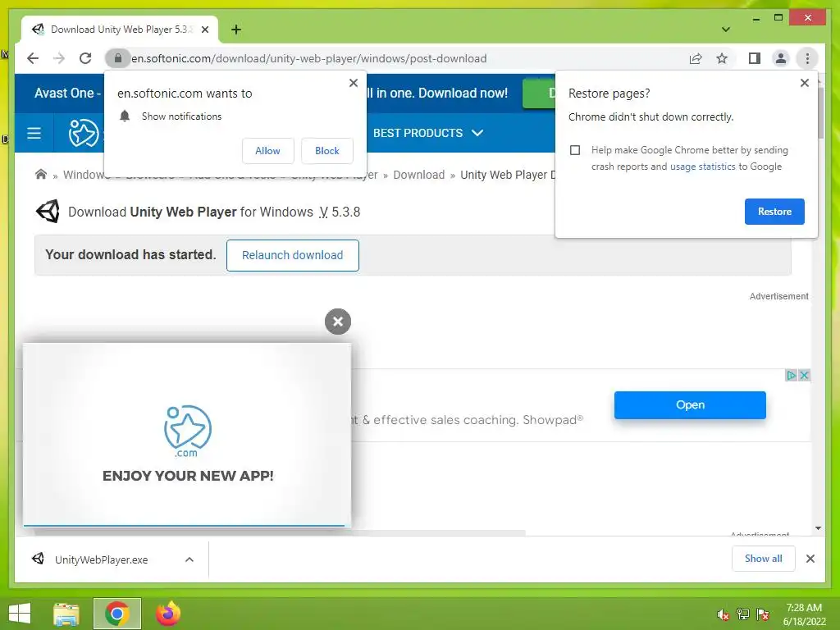Open the Download breadcrumb link
The height and width of the screenshot is (630, 840).
(418, 175)
